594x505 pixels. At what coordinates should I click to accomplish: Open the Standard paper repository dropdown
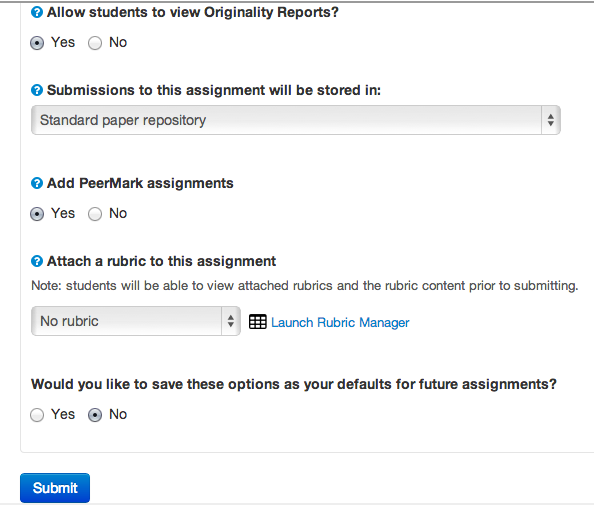295,120
